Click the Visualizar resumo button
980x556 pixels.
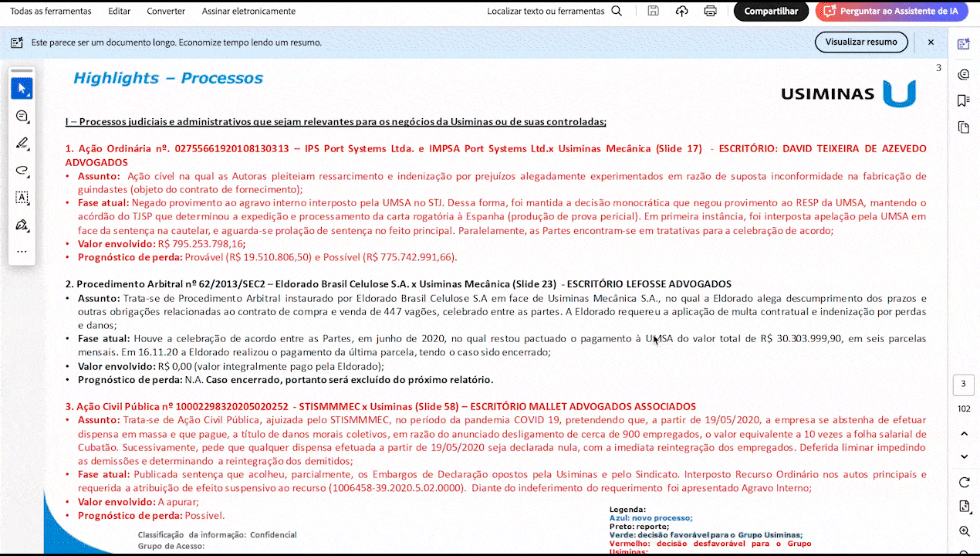(x=861, y=42)
